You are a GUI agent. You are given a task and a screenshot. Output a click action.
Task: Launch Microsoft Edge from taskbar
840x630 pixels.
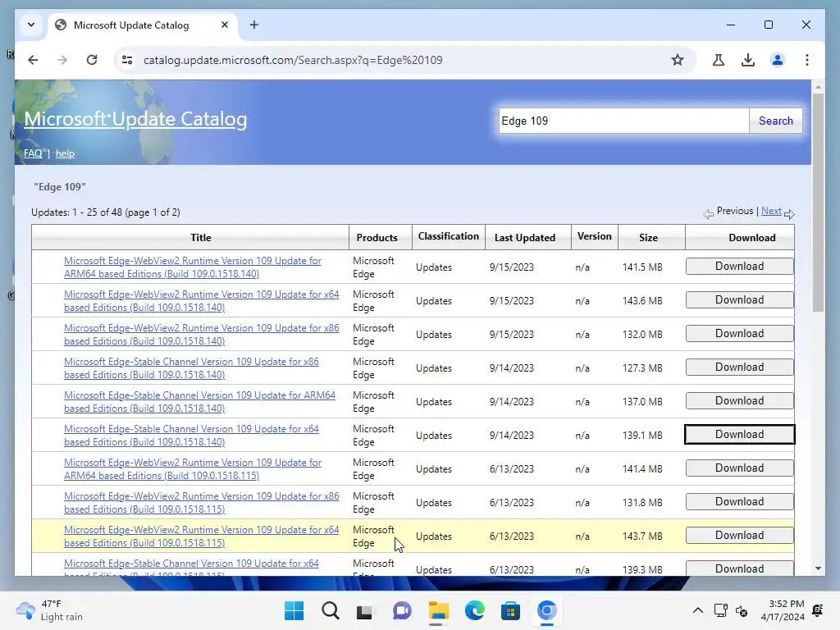pyautogui.click(x=474, y=610)
